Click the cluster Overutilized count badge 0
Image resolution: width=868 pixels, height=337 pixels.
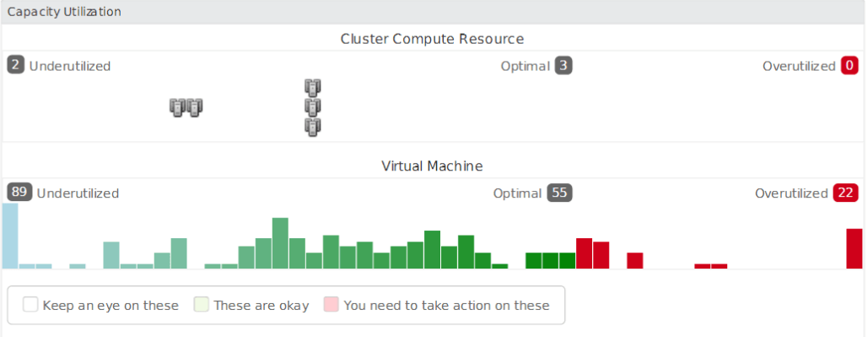click(849, 65)
